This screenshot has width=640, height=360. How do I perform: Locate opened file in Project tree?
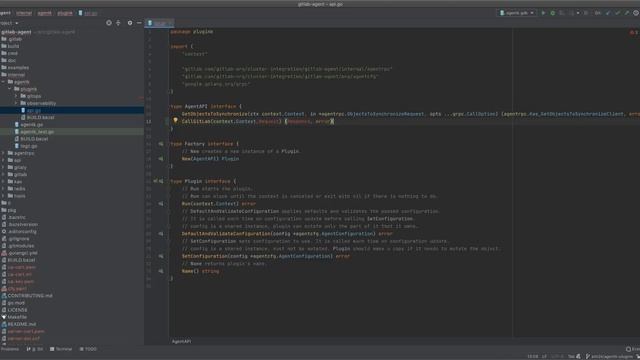pos(109,23)
